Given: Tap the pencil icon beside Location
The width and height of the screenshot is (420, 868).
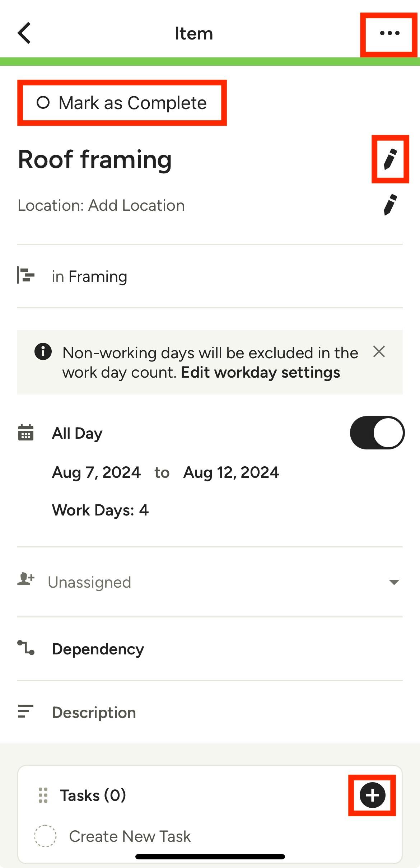Looking at the screenshot, I should 390,205.
